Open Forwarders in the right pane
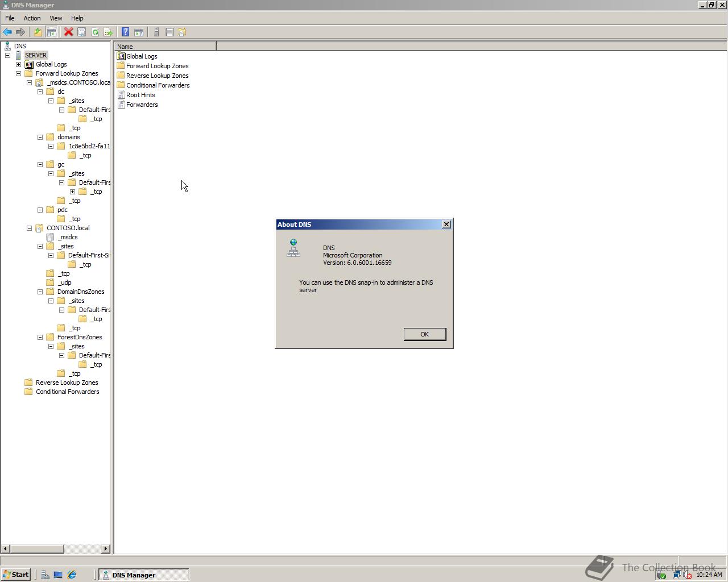The image size is (728, 582). [x=137, y=105]
